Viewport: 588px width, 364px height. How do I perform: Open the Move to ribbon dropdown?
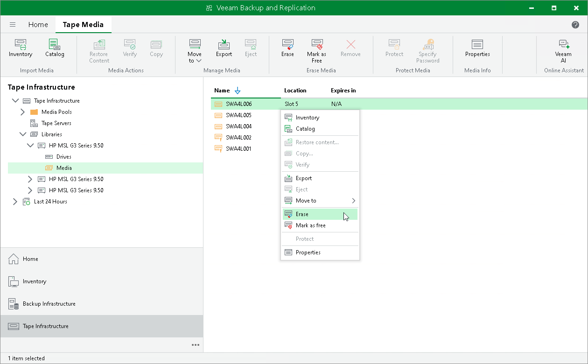[195, 51]
